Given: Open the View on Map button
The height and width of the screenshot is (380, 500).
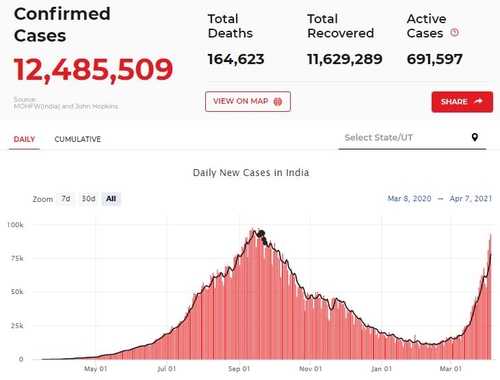Looking at the screenshot, I should [x=248, y=101].
